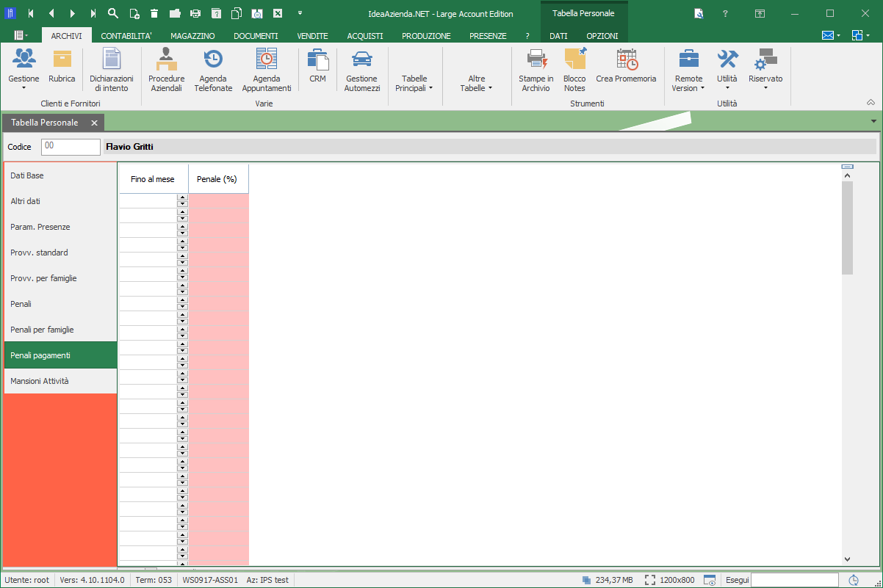Go to first record arrow
Viewport: 883px width, 588px height.
point(31,13)
